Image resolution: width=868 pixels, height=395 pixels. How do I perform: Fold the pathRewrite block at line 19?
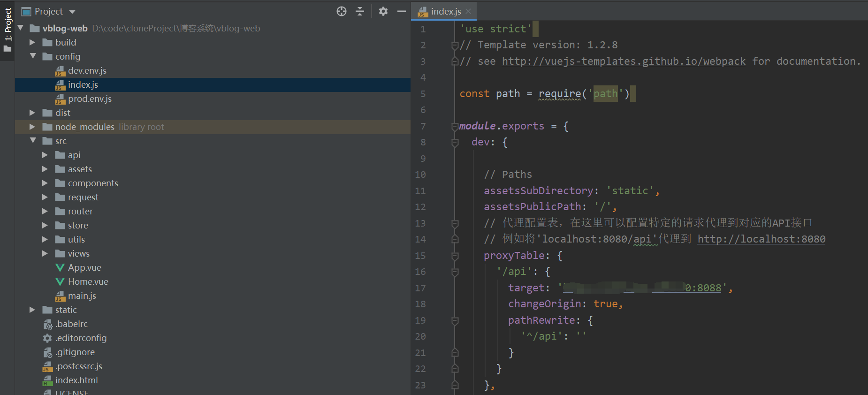click(455, 320)
